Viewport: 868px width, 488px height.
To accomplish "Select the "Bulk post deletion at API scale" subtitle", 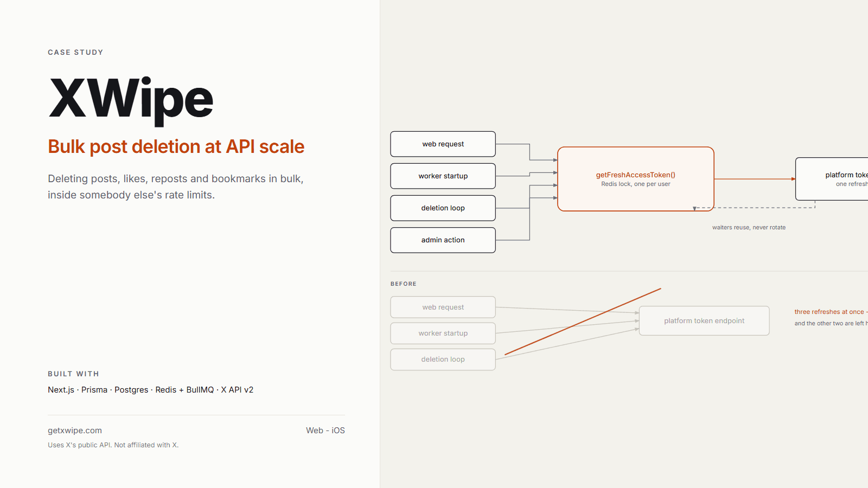I will (176, 146).
